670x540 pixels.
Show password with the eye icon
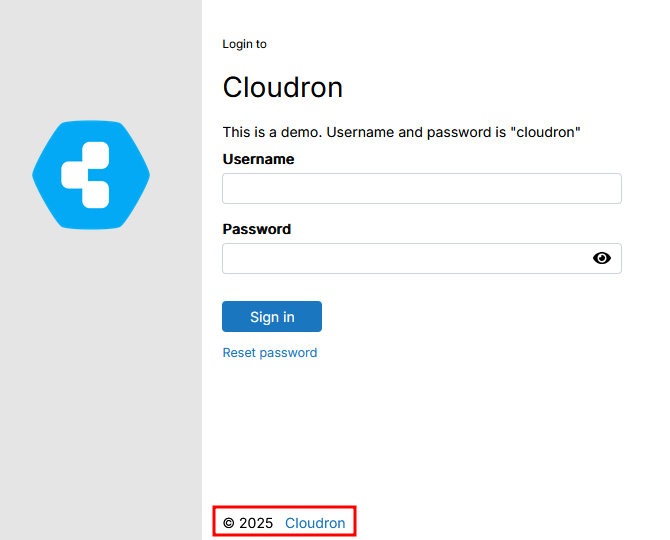point(601,258)
